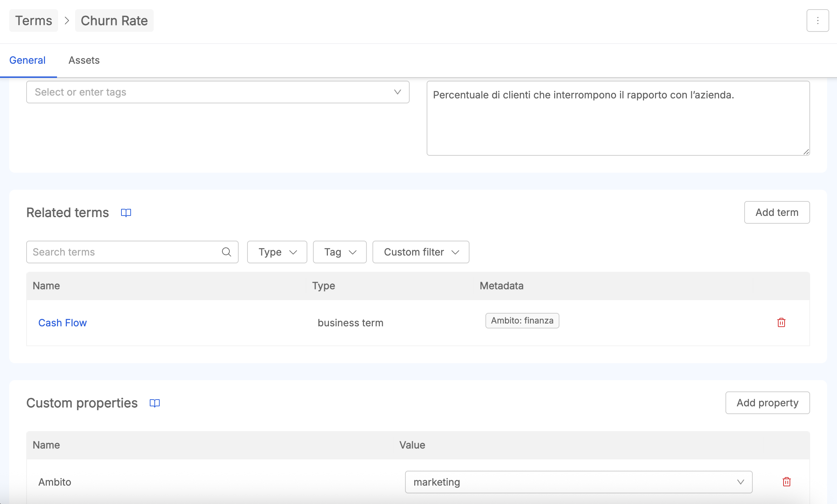837x504 pixels.
Task: Click the Add term button
Action: point(777,212)
